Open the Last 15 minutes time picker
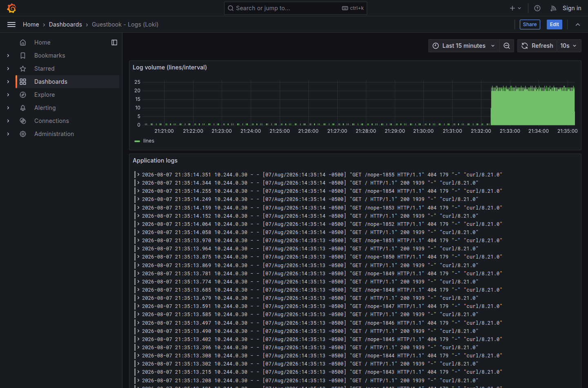 point(464,46)
